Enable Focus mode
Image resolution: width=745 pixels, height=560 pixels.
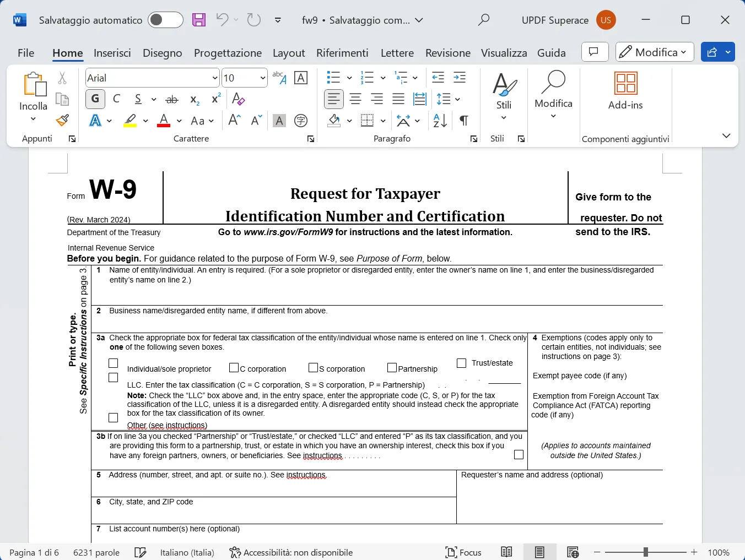click(x=463, y=552)
